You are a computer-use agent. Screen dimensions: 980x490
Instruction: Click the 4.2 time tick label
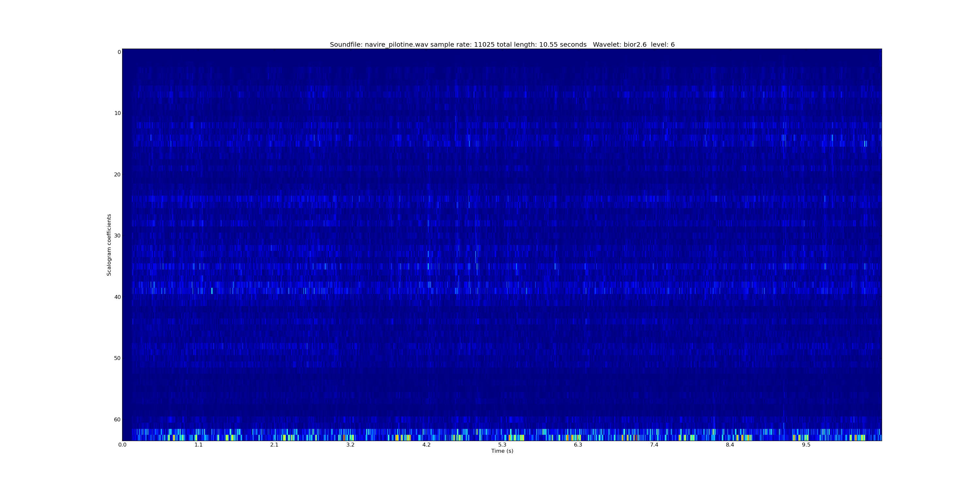tap(426, 445)
